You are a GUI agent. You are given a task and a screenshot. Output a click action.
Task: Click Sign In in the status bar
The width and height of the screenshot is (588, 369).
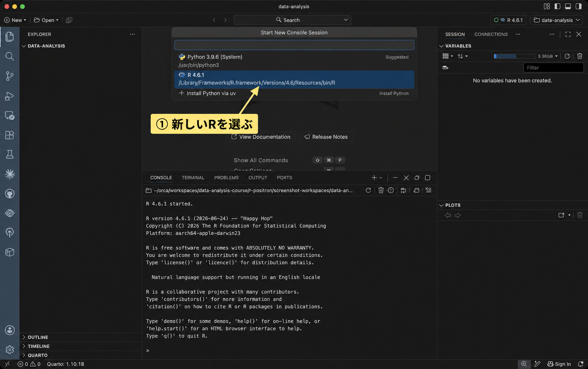559,364
